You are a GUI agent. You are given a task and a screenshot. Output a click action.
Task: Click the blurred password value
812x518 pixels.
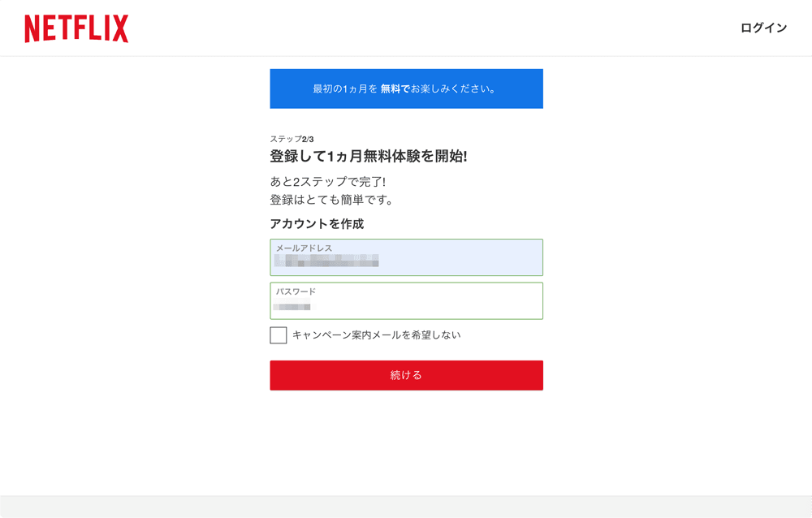(292, 304)
